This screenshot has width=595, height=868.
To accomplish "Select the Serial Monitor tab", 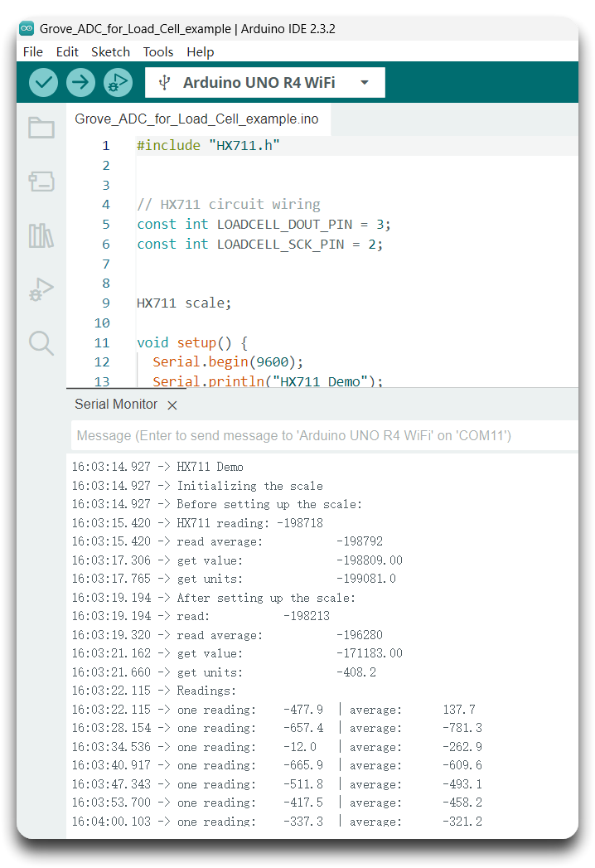I will [x=116, y=405].
